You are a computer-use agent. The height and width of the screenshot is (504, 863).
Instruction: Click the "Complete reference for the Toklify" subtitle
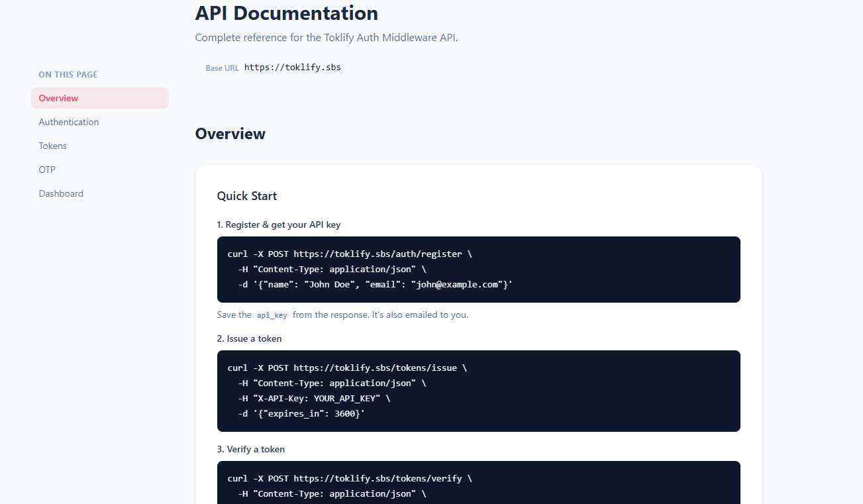pos(327,38)
